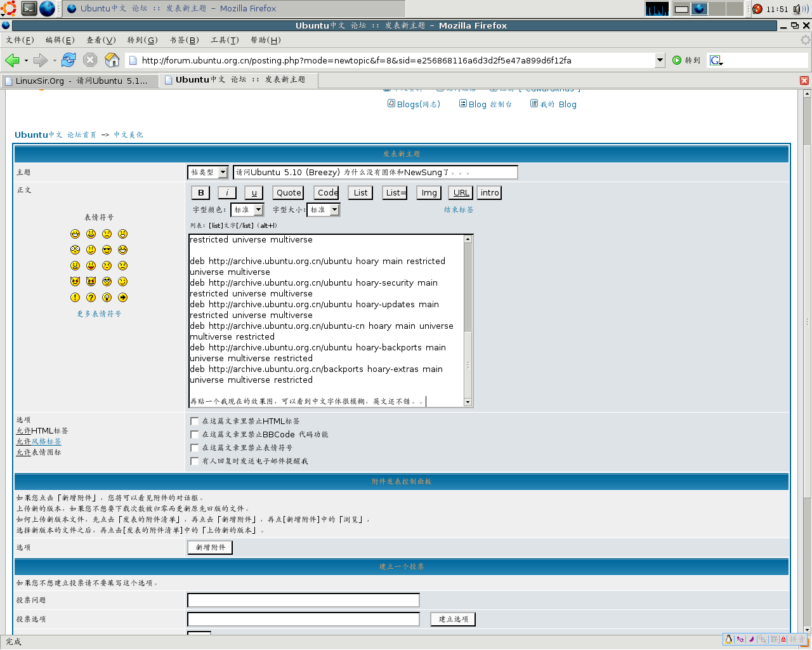
Task: Click the Quote BBCode button
Action: [x=289, y=193]
